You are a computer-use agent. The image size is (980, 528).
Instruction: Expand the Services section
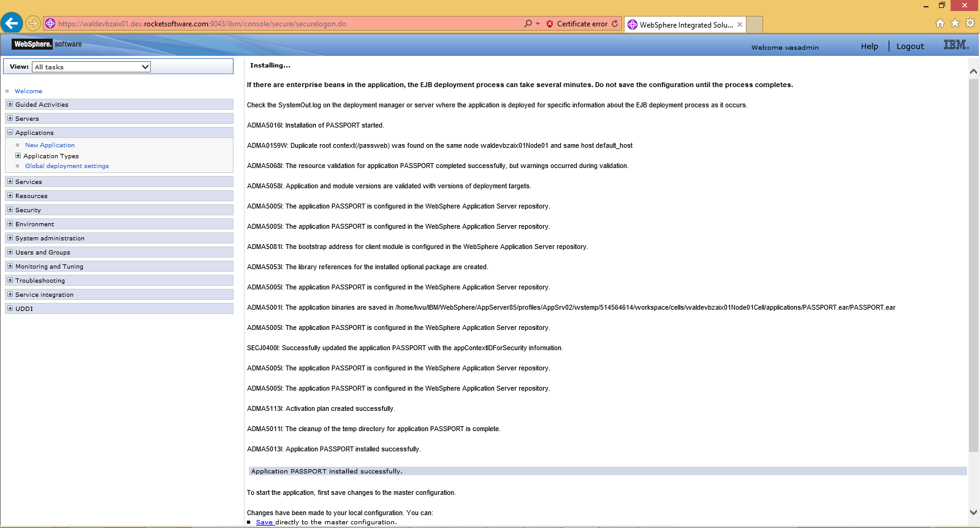tap(10, 182)
